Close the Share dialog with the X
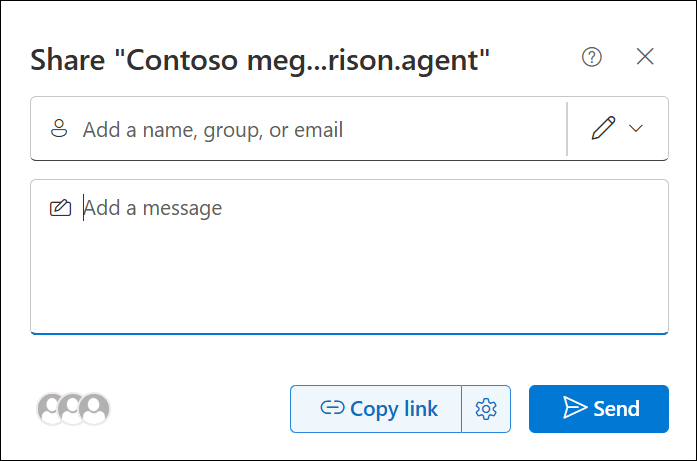The image size is (697, 461). (x=645, y=56)
